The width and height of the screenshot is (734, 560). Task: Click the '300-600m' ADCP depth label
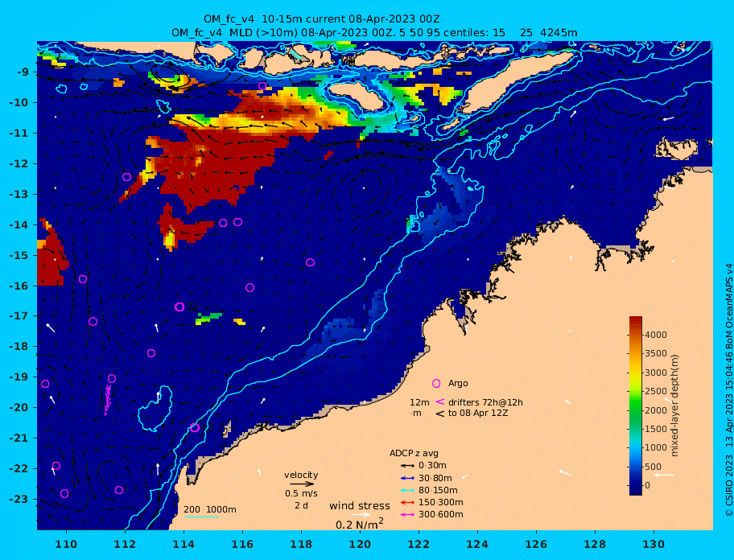point(441,515)
